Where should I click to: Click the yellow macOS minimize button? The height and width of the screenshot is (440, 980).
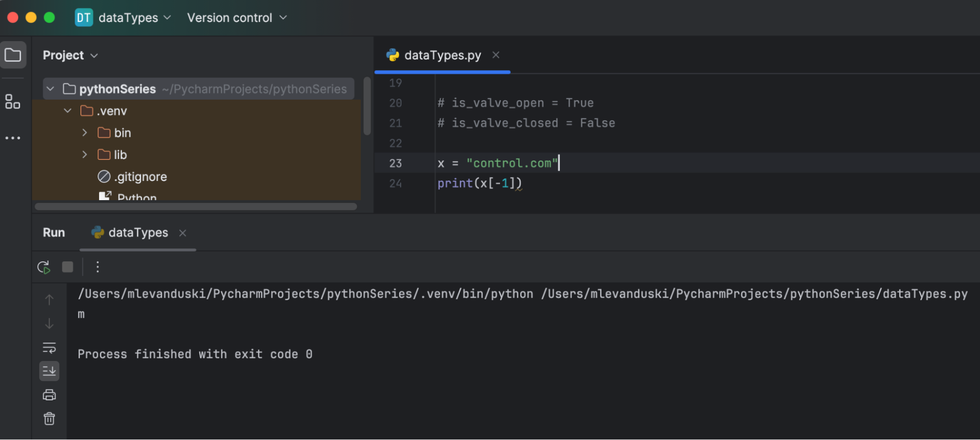tap(31, 18)
